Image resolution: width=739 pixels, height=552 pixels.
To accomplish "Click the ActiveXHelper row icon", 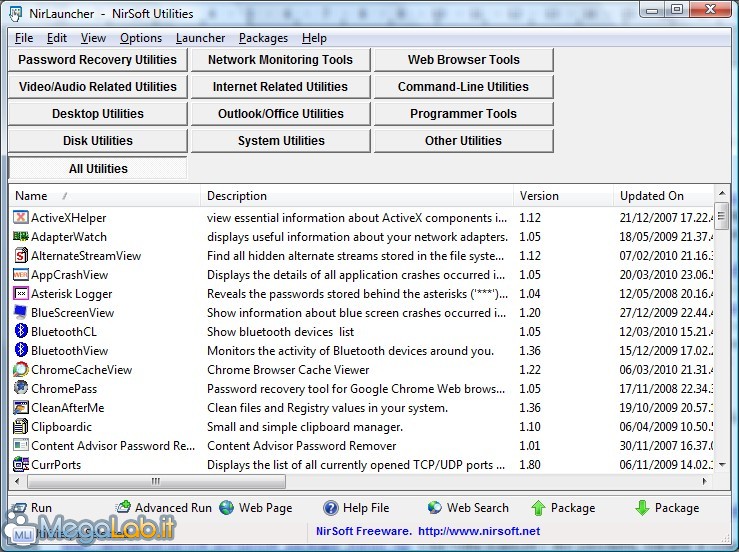I will (20, 217).
